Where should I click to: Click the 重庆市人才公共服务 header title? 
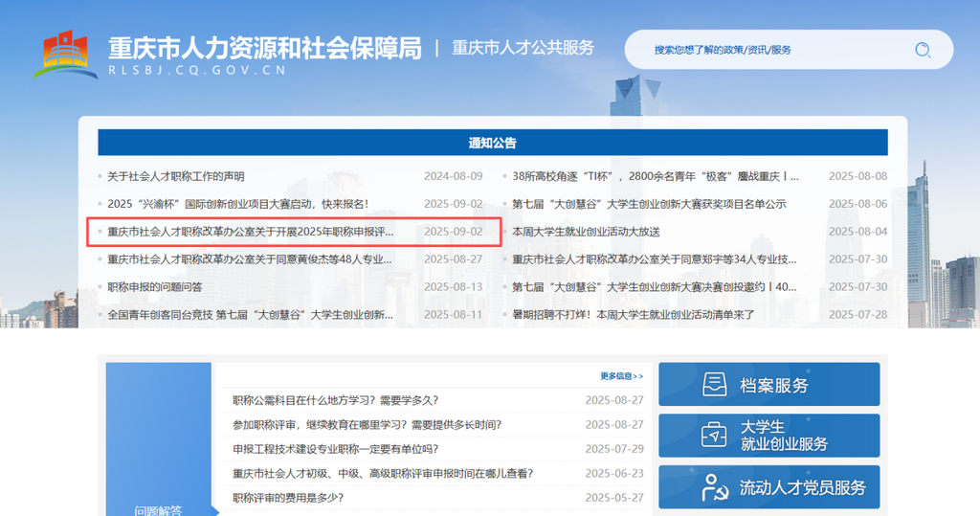pyautogui.click(x=523, y=48)
